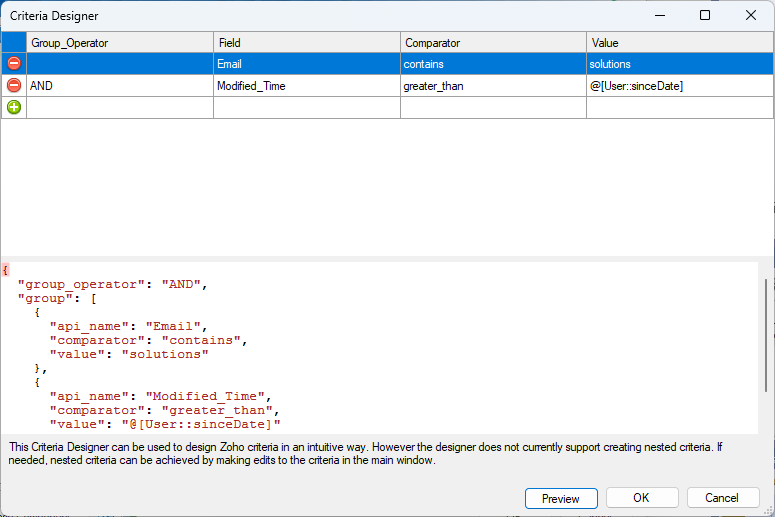Click the Preview button
This screenshot has width=775, height=517.
[x=561, y=498]
